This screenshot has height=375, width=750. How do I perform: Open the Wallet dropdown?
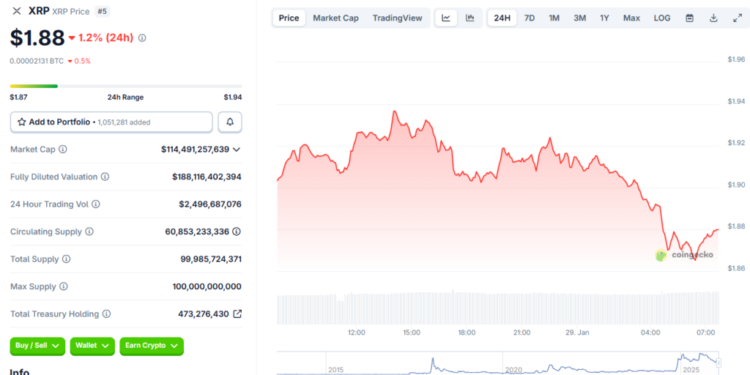click(92, 346)
